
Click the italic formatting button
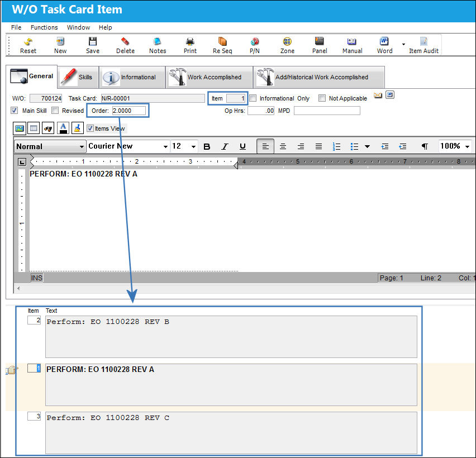coord(225,146)
